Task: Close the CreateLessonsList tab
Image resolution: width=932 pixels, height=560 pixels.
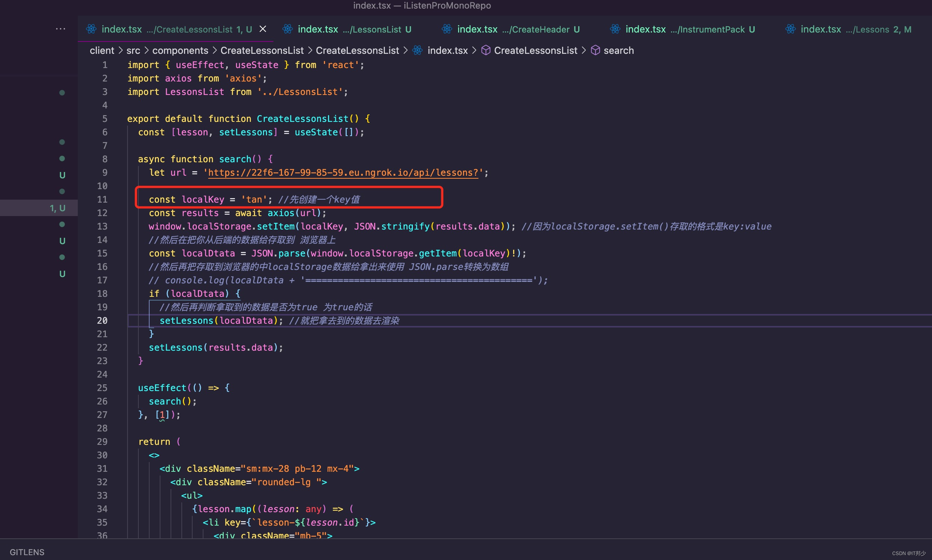Action: pos(263,29)
